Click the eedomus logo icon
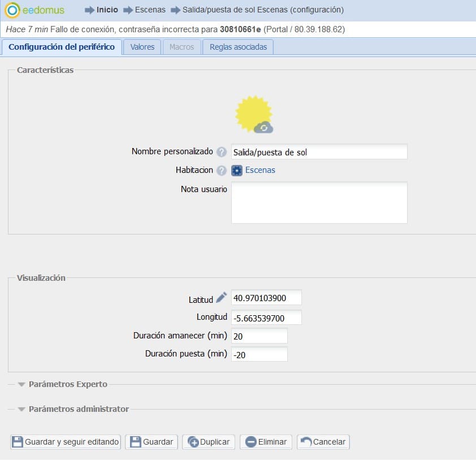Viewport: 476px width, 461px height. click(x=12, y=10)
